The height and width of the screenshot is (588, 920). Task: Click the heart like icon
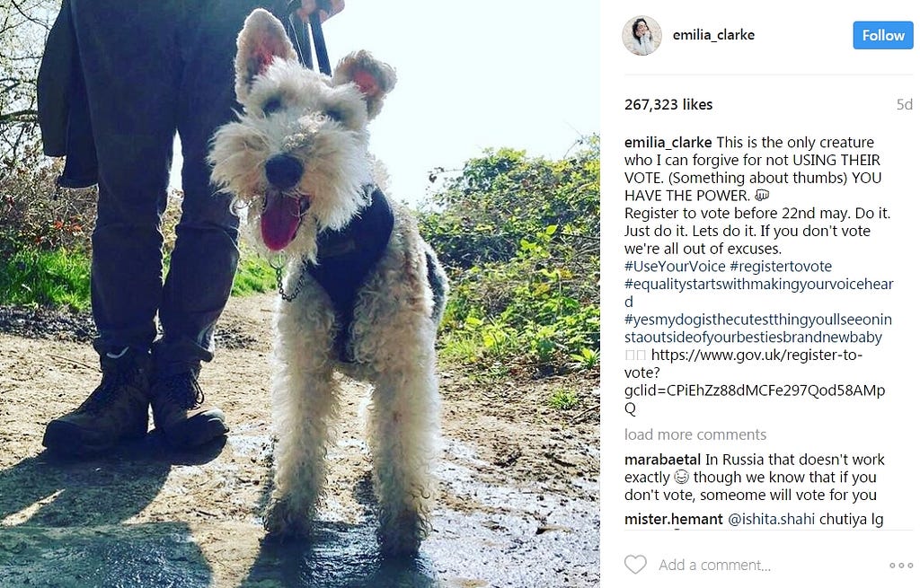click(635, 565)
